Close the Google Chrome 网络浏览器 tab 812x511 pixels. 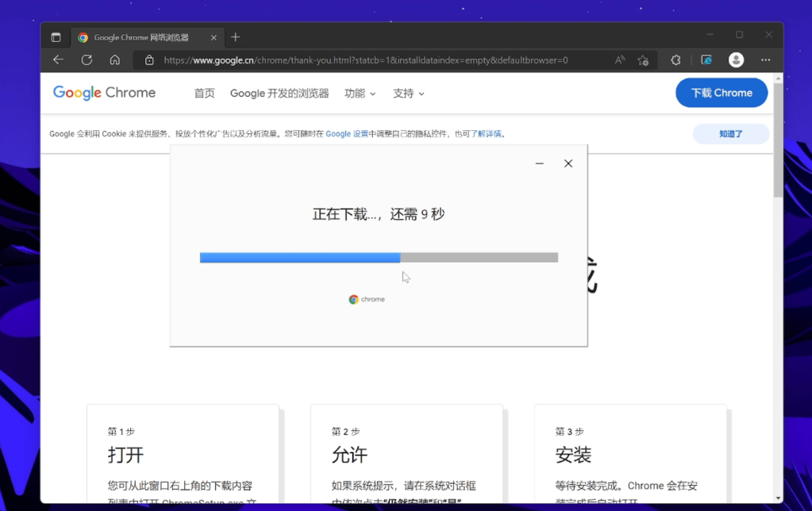tap(214, 38)
